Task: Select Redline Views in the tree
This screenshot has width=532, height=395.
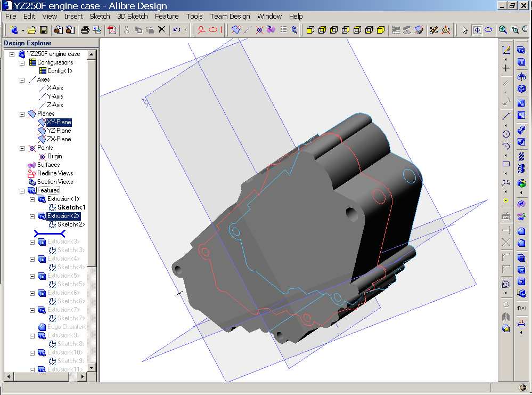Action: [55, 173]
